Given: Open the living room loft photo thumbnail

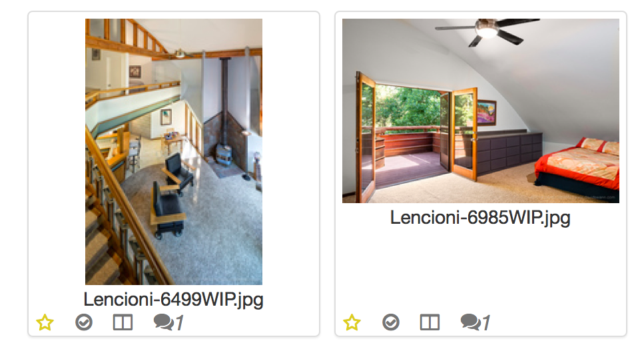Looking at the screenshot, I should click(x=174, y=152).
